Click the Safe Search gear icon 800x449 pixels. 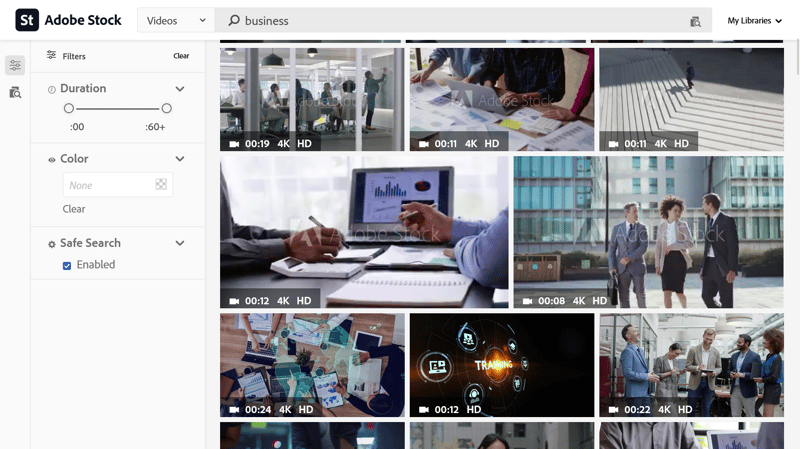click(52, 244)
